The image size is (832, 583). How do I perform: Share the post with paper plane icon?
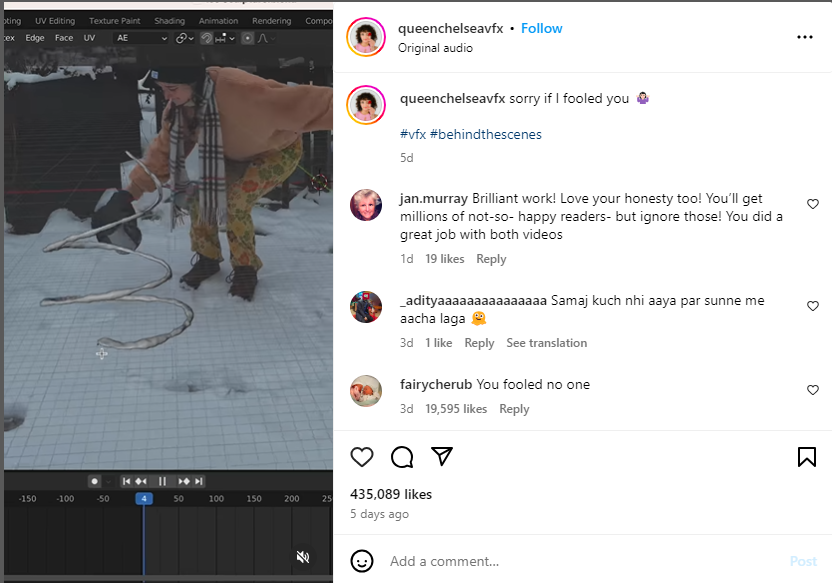(x=442, y=457)
